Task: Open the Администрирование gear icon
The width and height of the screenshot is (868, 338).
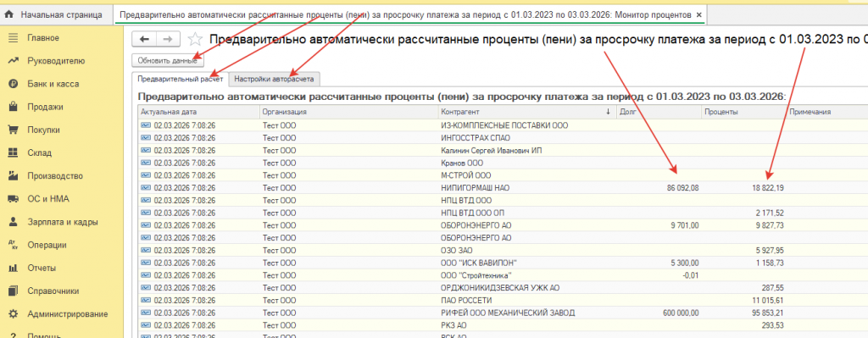Action: [x=14, y=314]
